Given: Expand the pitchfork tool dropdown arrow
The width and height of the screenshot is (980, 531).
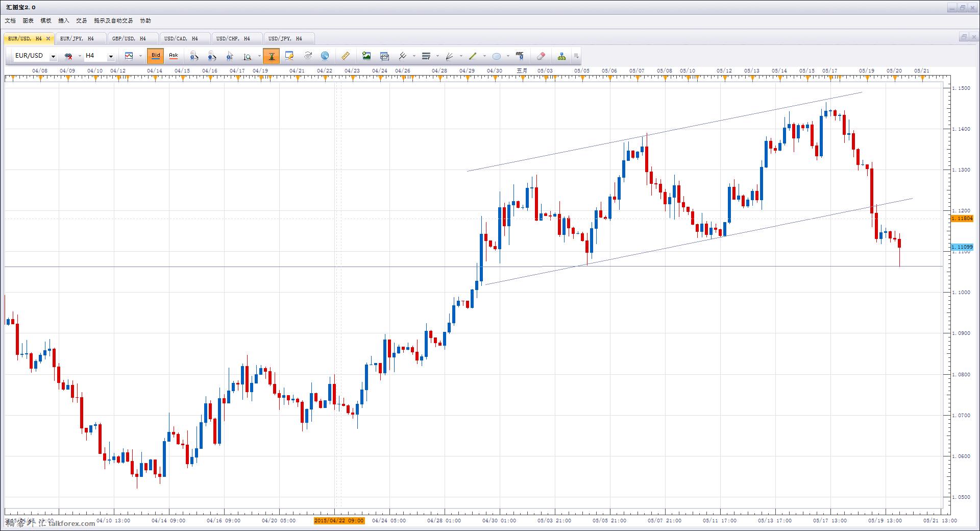Looking at the screenshot, I should click(414, 56).
